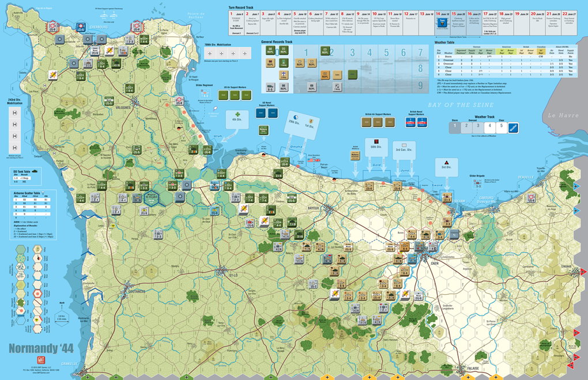Pick the 7 Army counter on General Records Track
Image resolution: width=588 pixels, height=380 pixels.
tap(337, 88)
